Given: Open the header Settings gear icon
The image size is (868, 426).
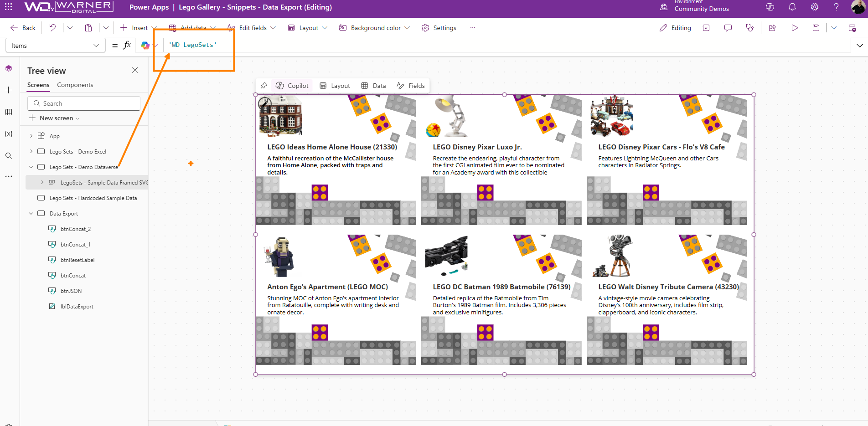Looking at the screenshot, I should coord(815,7).
